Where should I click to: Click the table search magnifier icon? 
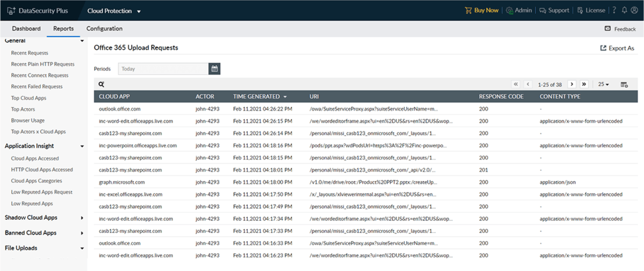click(101, 84)
